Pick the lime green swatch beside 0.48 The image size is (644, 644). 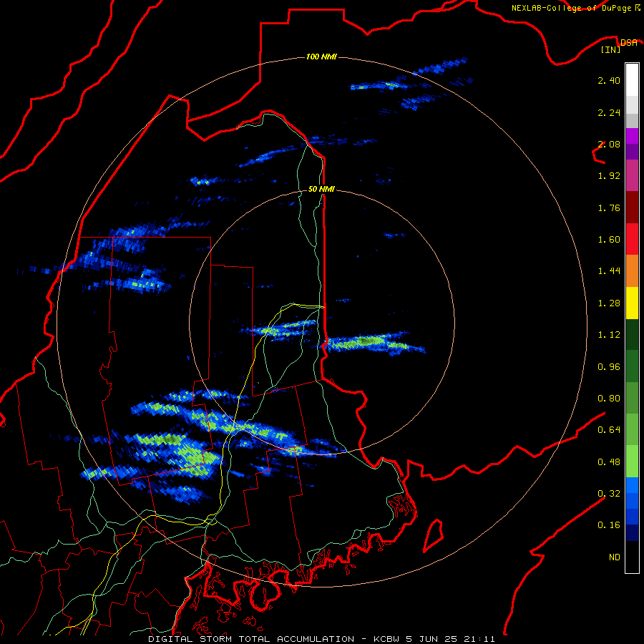coord(632,462)
